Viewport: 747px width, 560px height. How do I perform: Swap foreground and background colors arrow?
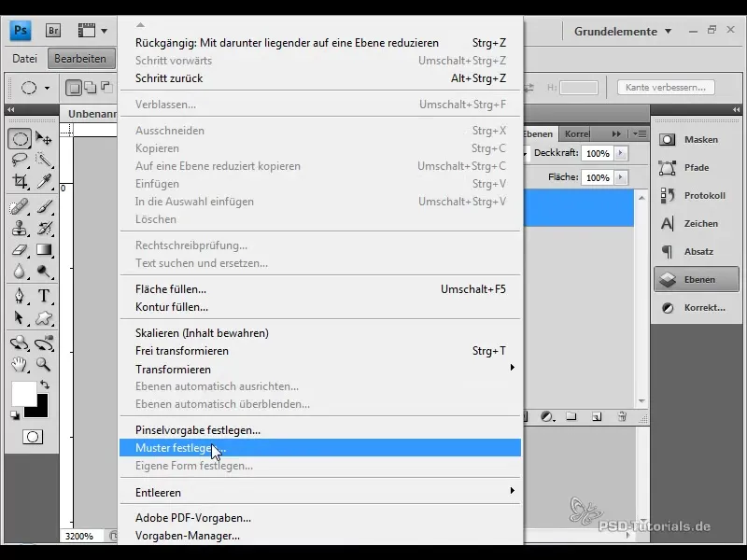[x=45, y=385]
